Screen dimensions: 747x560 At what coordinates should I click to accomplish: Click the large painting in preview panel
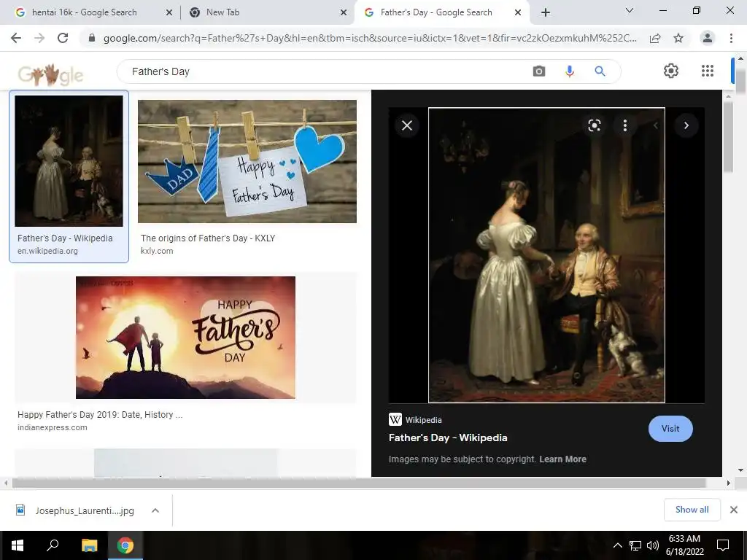pos(546,255)
